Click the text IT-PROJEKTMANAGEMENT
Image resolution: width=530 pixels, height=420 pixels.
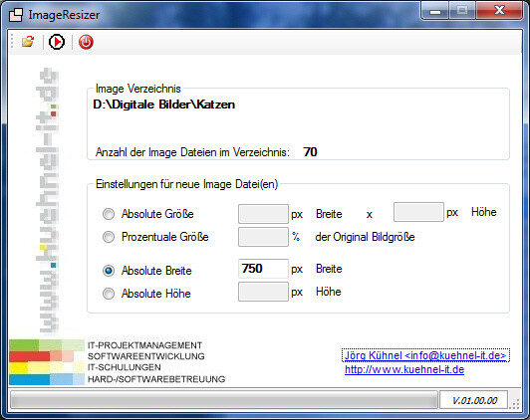(144, 345)
